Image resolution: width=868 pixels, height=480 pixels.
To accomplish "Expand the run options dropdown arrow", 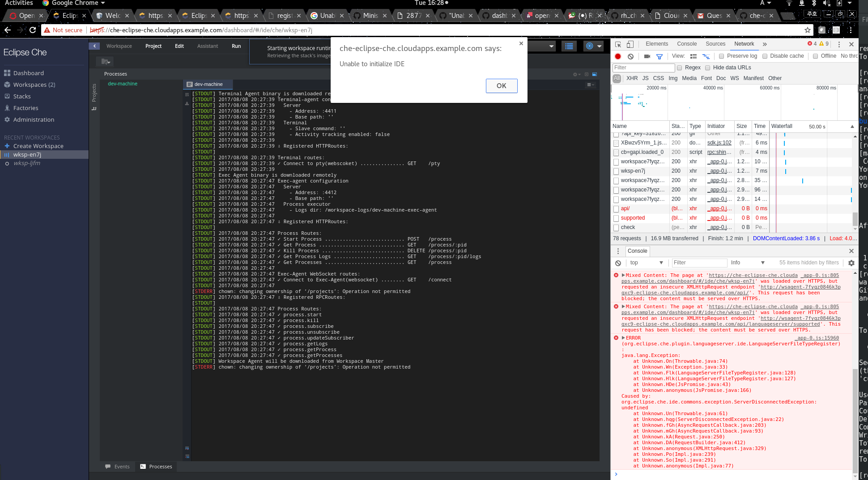I will coord(600,46).
